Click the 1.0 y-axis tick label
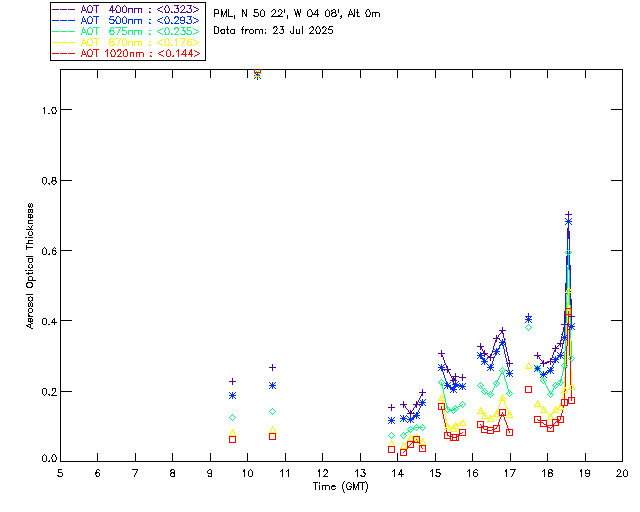Image resolution: width=640 pixels, height=512 pixels. (x=49, y=110)
